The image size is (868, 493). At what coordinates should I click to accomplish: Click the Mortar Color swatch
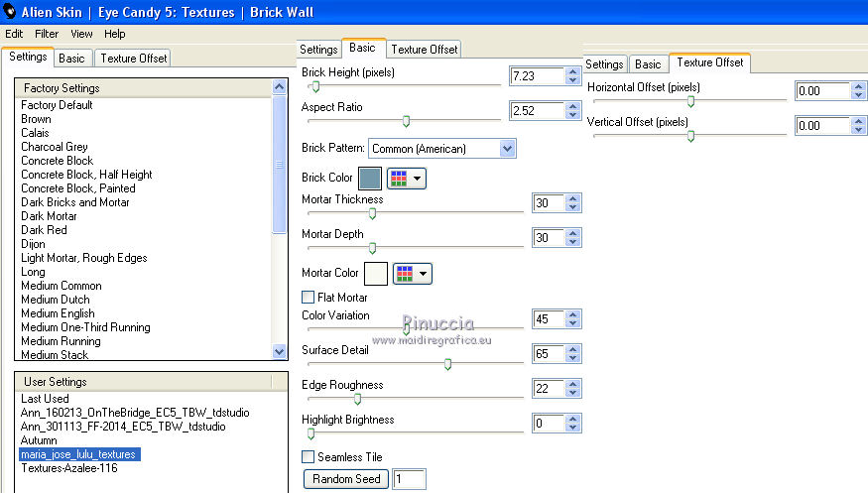pyautogui.click(x=376, y=274)
